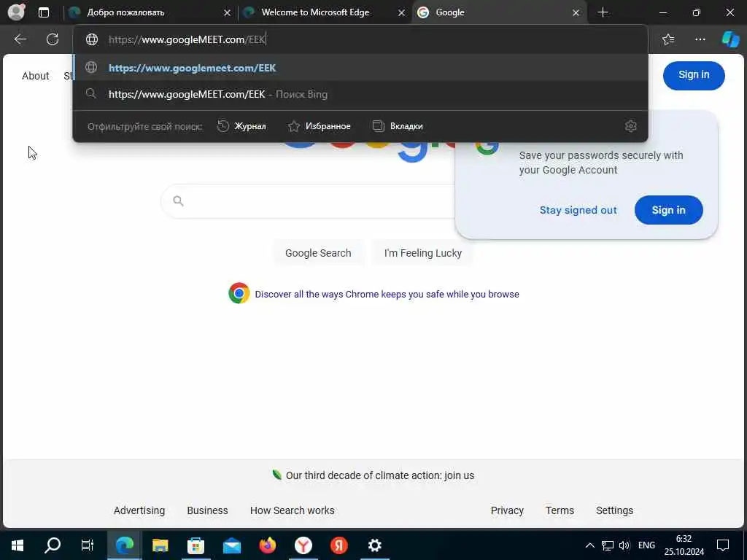
Task: Open the Settings footer menu
Action: [x=614, y=510]
